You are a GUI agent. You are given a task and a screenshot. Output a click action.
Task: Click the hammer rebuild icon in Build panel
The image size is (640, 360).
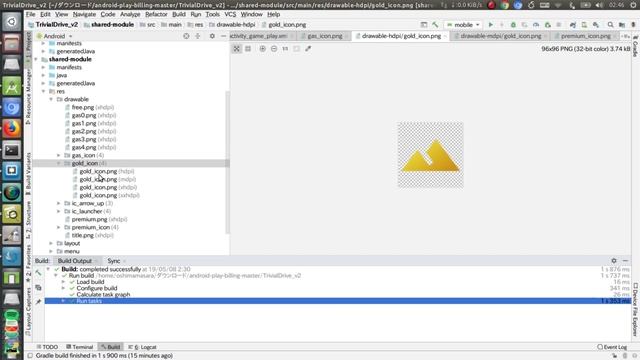pyautogui.click(x=38, y=272)
